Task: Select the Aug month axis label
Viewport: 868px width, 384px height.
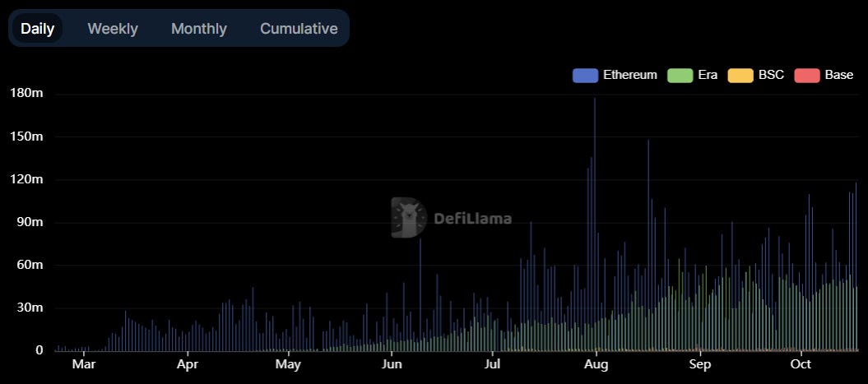Action: (x=596, y=364)
